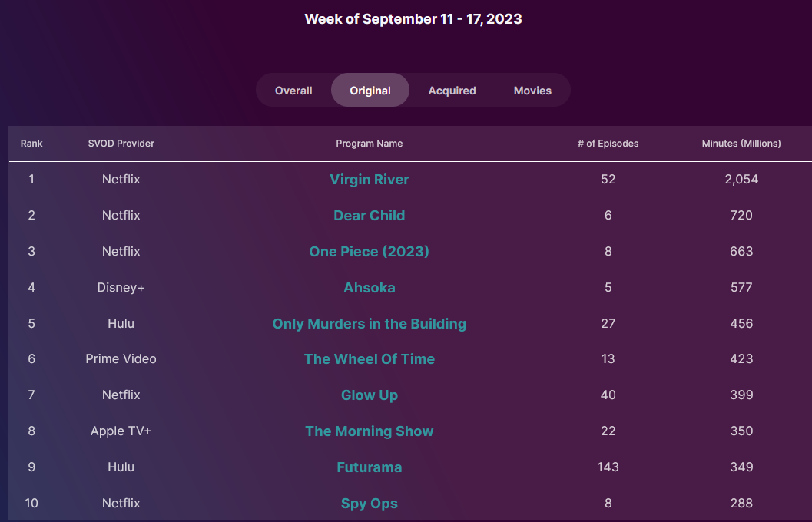The height and width of the screenshot is (522, 812).
Task: Open the Acquired tab
Action: (452, 91)
